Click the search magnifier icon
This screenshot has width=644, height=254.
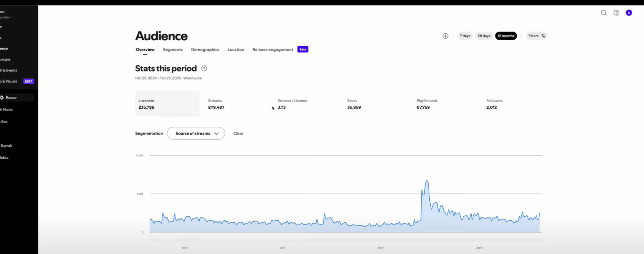point(604,13)
